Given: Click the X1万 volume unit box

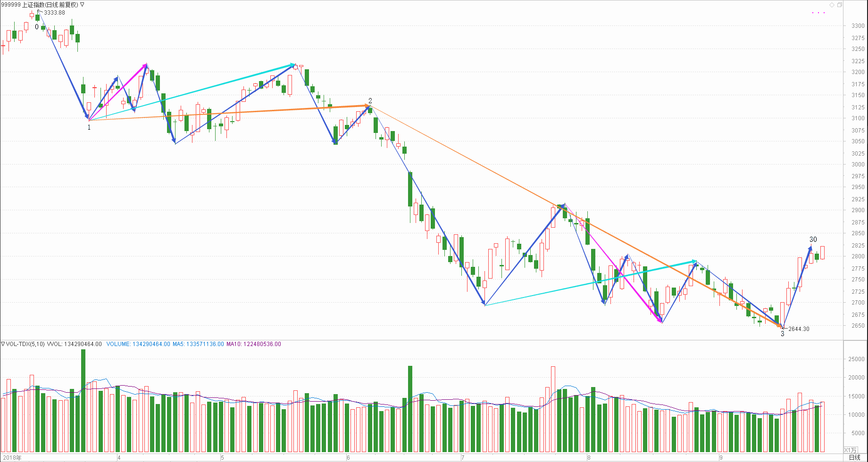Looking at the screenshot, I should (850, 450).
